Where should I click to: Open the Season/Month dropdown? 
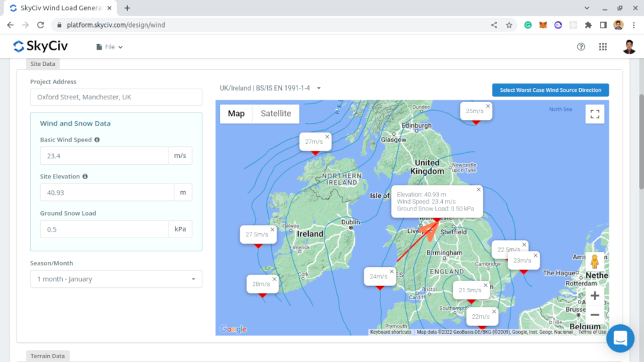[x=116, y=279]
